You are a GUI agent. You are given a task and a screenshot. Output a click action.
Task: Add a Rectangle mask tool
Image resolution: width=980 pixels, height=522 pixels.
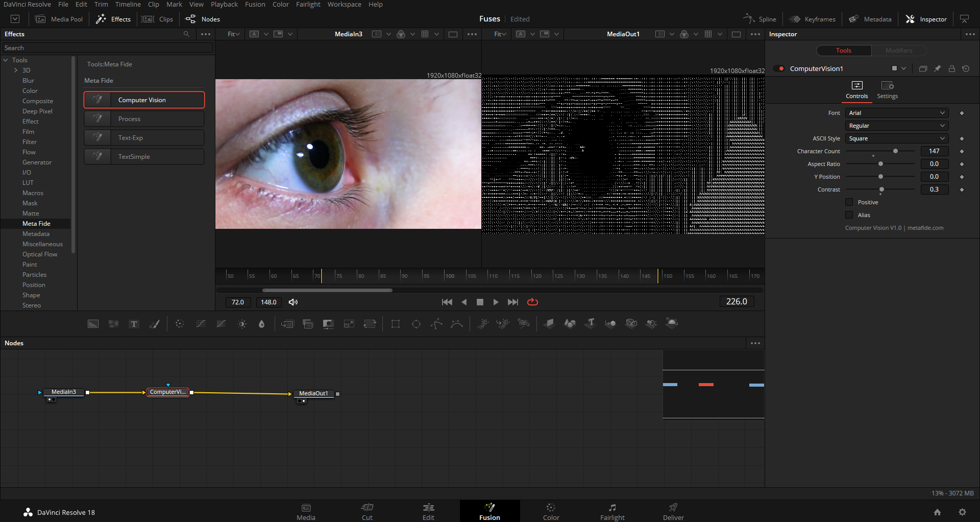tap(396, 324)
